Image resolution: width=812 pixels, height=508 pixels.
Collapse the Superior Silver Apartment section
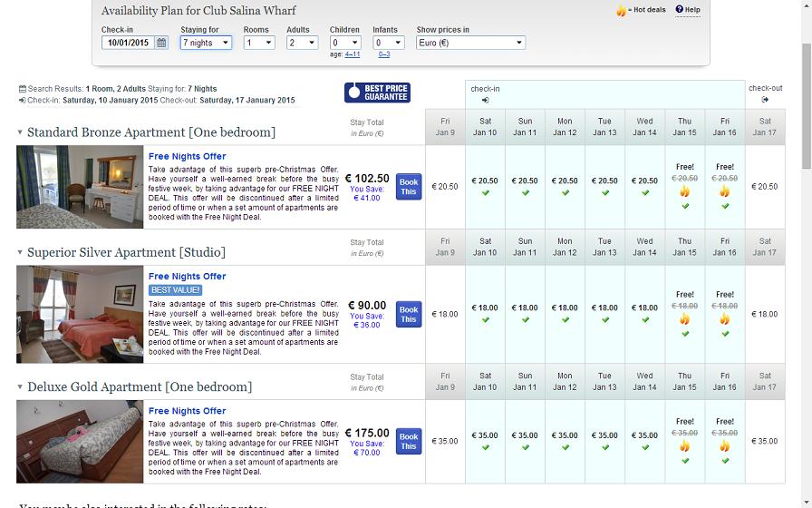click(x=20, y=252)
